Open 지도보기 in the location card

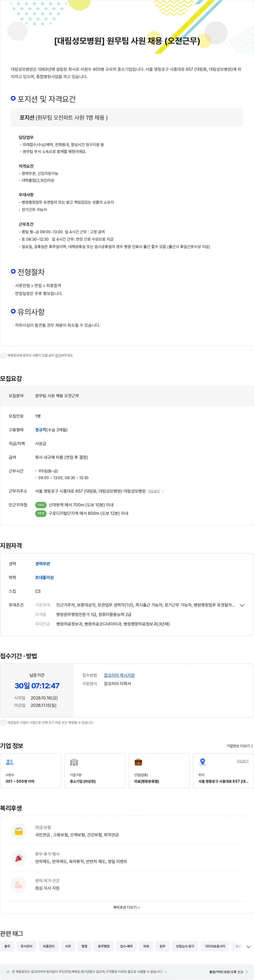pyautogui.click(x=243, y=761)
